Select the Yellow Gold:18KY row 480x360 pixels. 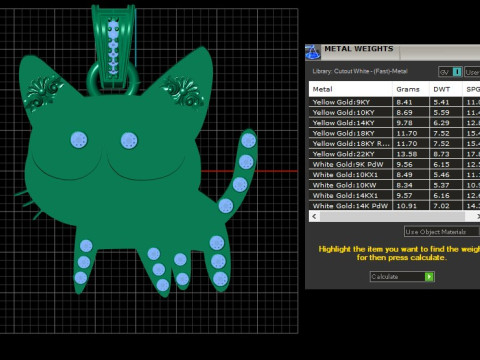click(394, 133)
